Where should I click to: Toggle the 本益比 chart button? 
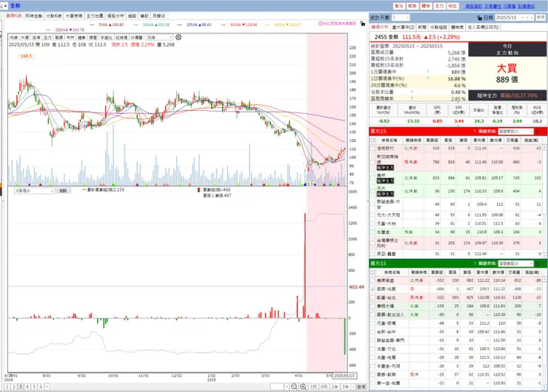point(106,37)
